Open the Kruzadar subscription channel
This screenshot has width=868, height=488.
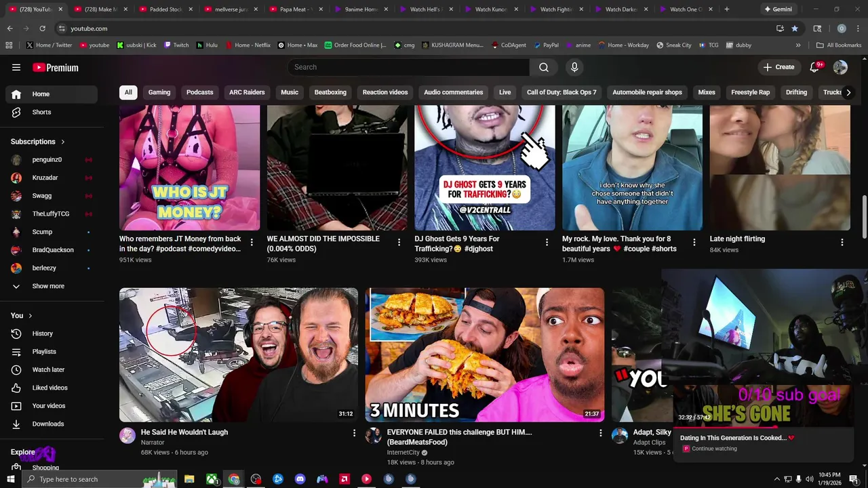[x=52, y=178]
